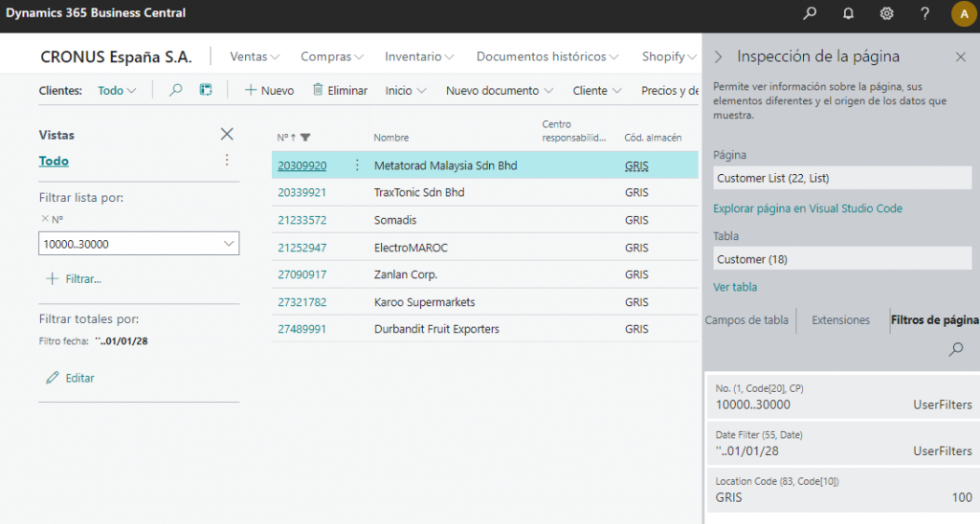Click the user account avatar

coord(962,13)
